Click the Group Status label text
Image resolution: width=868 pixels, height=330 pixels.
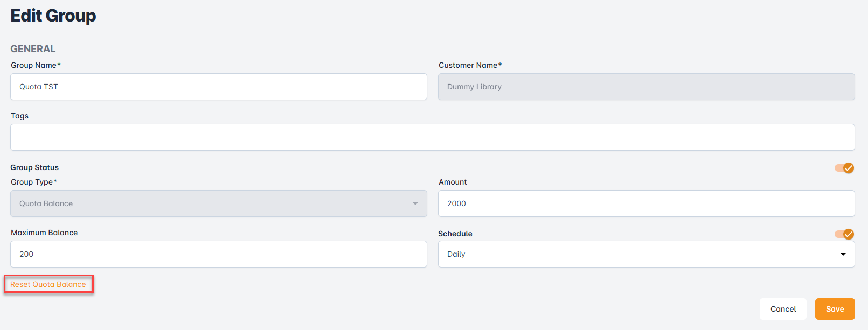point(34,167)
